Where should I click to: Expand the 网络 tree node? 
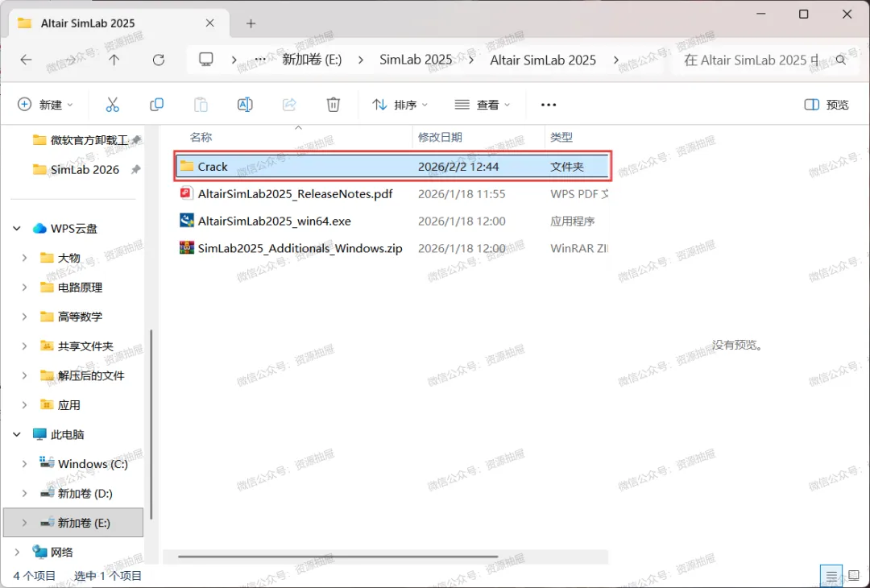17,552
